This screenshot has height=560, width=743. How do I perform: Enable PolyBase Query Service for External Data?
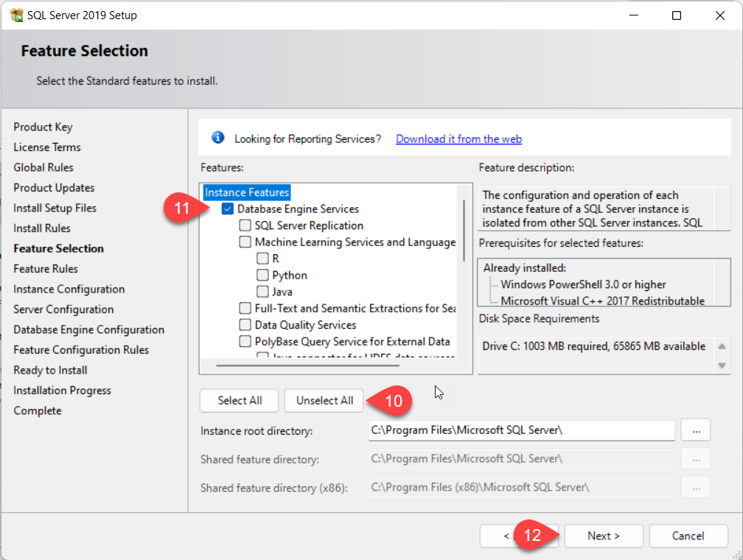[245, 342]
